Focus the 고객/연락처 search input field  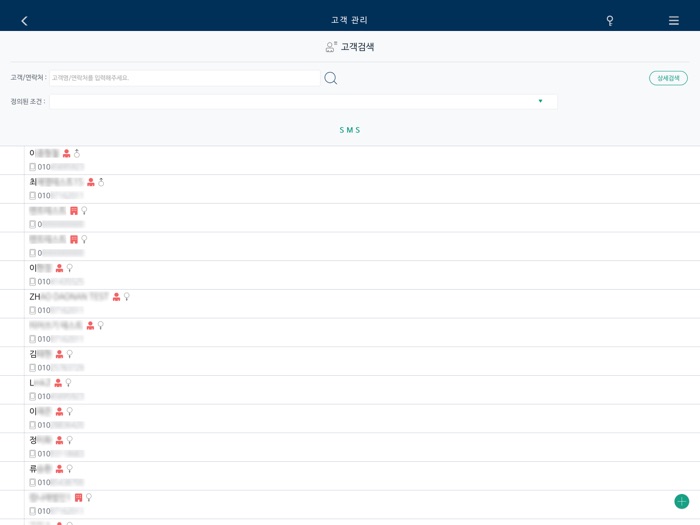[185, 78]
